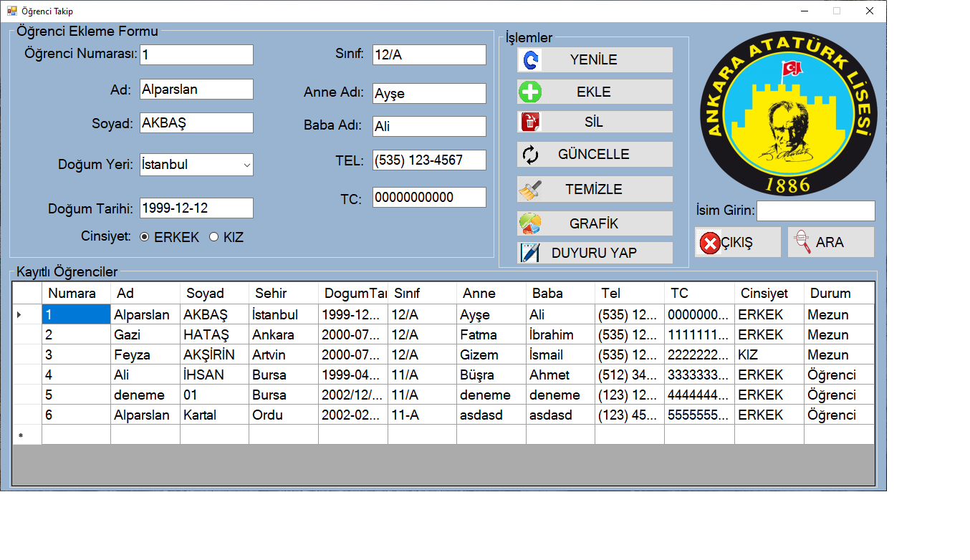Click the Anne Adı input field

pos(429,94)
